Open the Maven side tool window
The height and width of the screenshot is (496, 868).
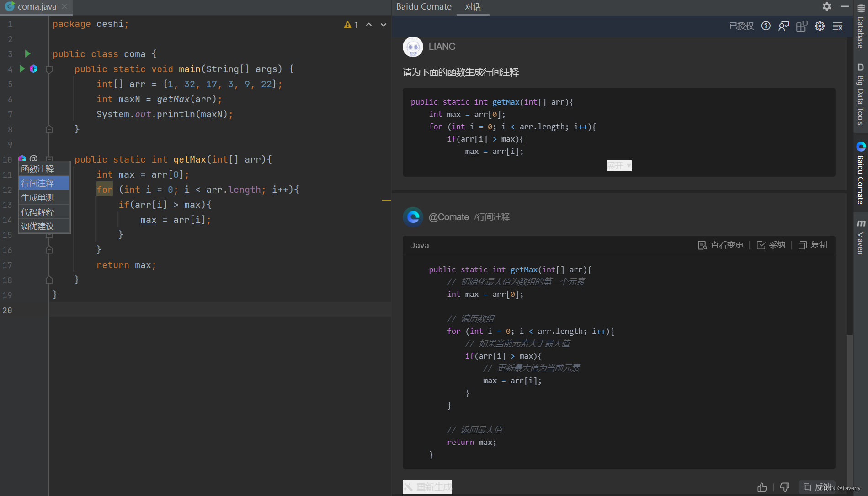pos(861,237)
